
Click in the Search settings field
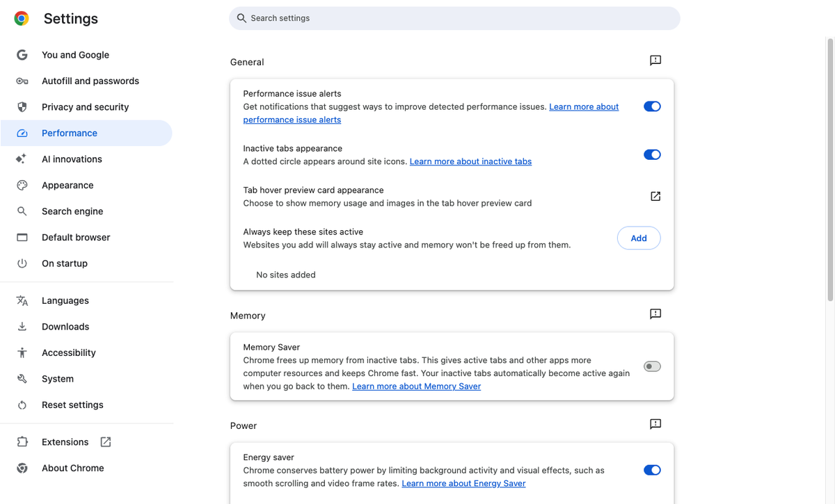coord(454,18)
